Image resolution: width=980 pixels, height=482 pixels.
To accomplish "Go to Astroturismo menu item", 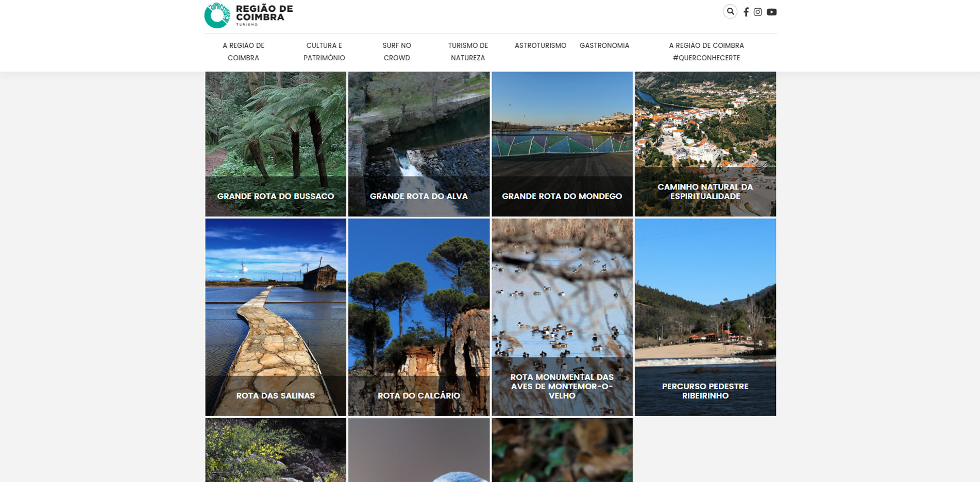I will [x=540, y=45].
